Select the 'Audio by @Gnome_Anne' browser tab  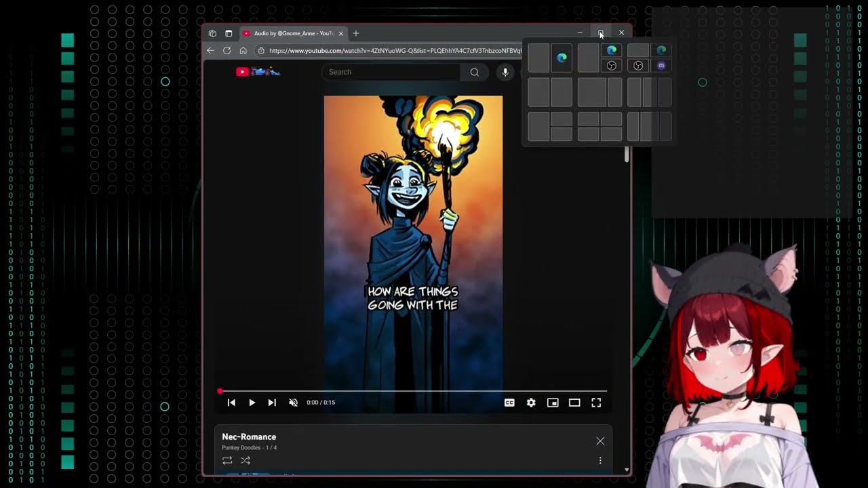pyautogui.click(x=293, y=33)
